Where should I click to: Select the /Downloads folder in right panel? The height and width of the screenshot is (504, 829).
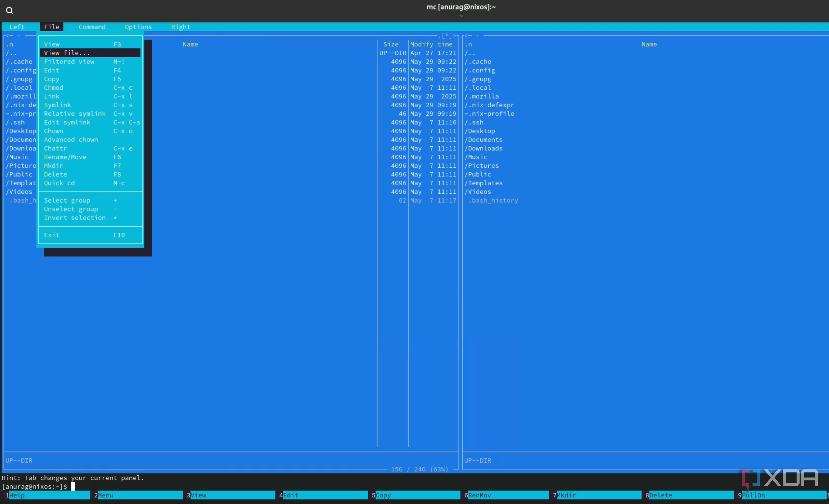pyautogui.click(x=483, y=148)
